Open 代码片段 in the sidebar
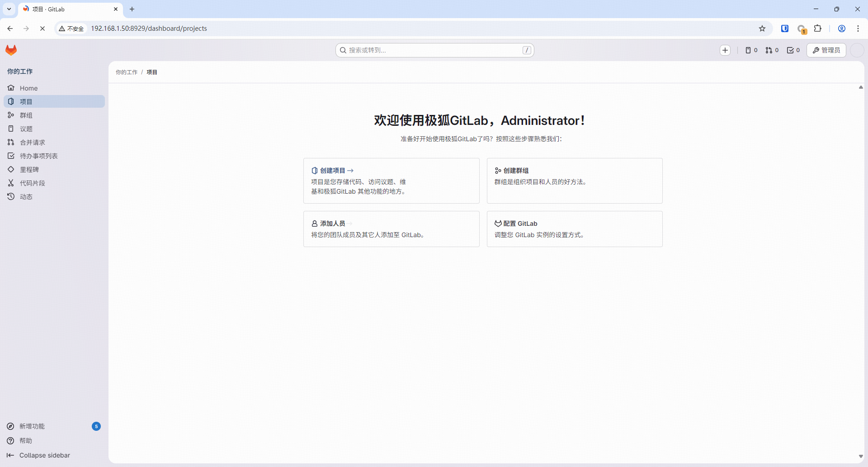Image resolution: width=868 pixels, height=467 pixels. pyautogui.click(x=54, y=183)
